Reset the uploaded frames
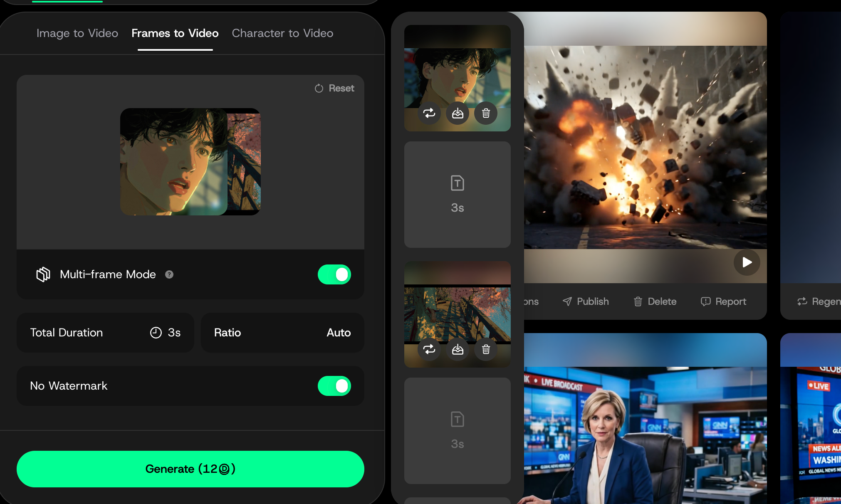 pyautogui.click(x=335, y=88)
